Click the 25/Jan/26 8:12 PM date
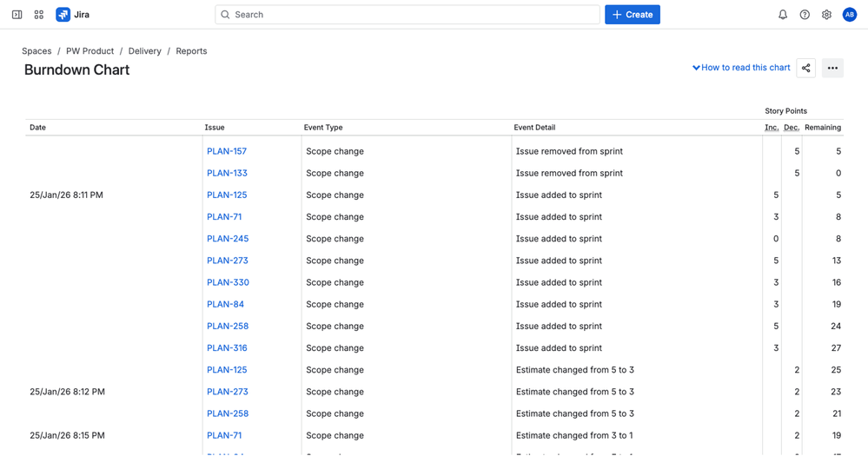Screen dimensions: 868x456 [67, 392]
